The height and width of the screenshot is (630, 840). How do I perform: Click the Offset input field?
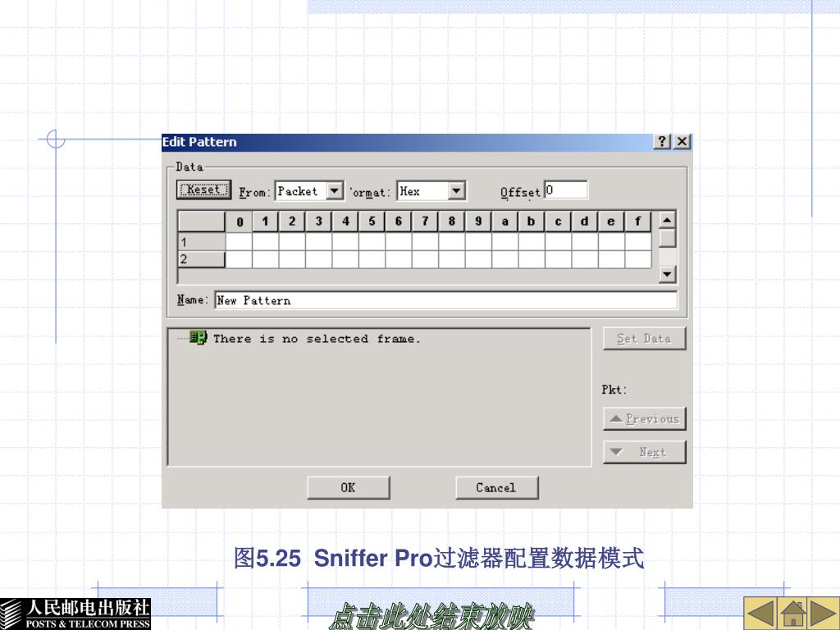coord(566,190)
